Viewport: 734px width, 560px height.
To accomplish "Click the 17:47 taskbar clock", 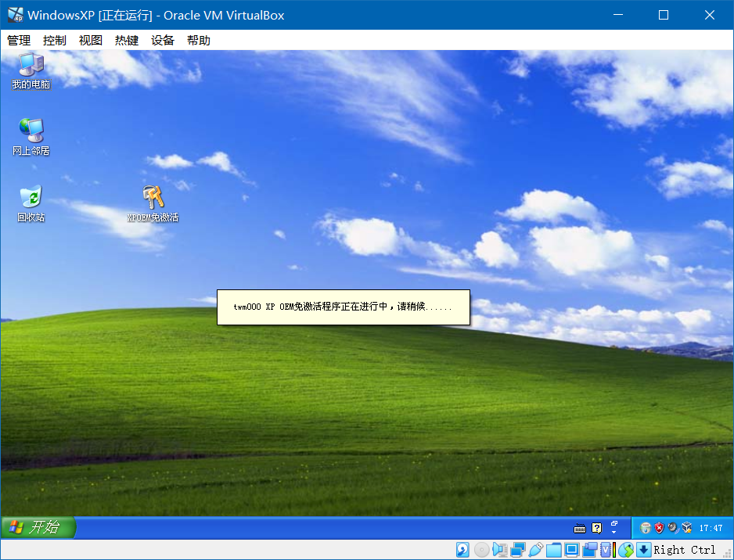I will [x=711, y=528].
